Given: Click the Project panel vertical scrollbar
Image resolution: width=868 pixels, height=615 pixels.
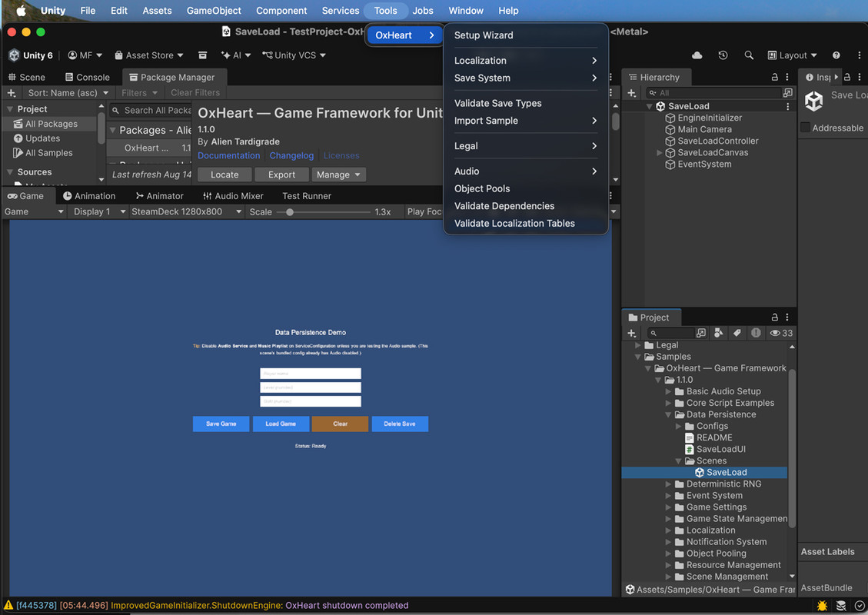Looking at the screenshot, I should [x=792, y=448].
